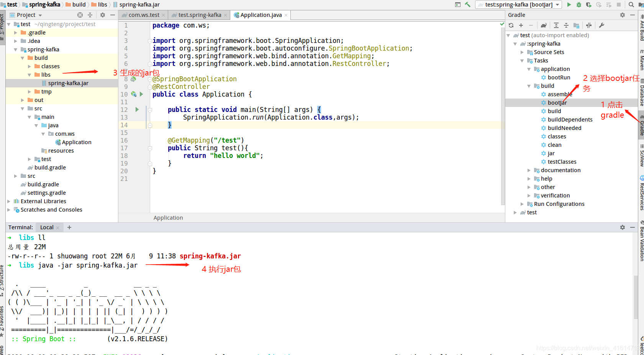
Task: Minimize the Gradle panel
Action: tap(633, 15)
